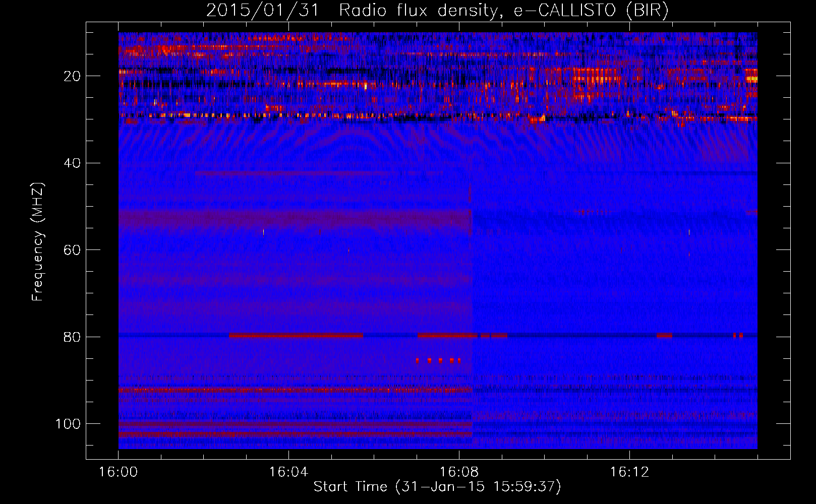The image size is (816, 504).
Task: Click the '80' frequency tick label
Action: tap(72, 337)
